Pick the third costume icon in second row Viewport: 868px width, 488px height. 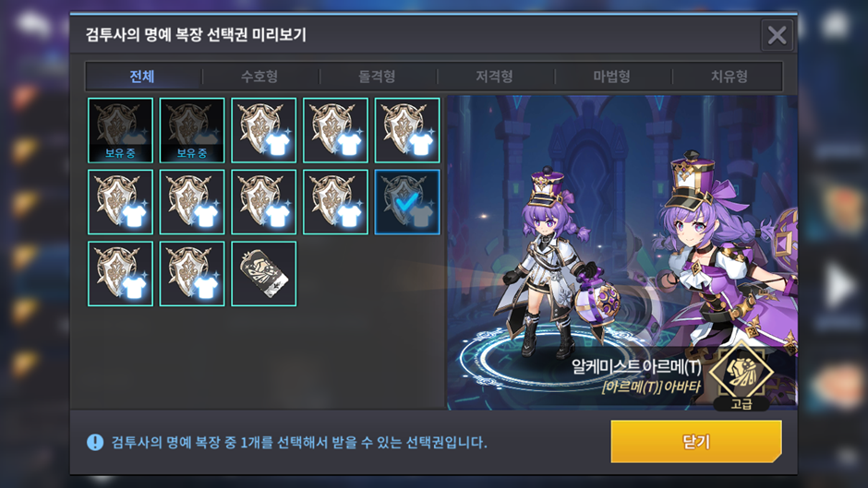[x=263, y=202]
